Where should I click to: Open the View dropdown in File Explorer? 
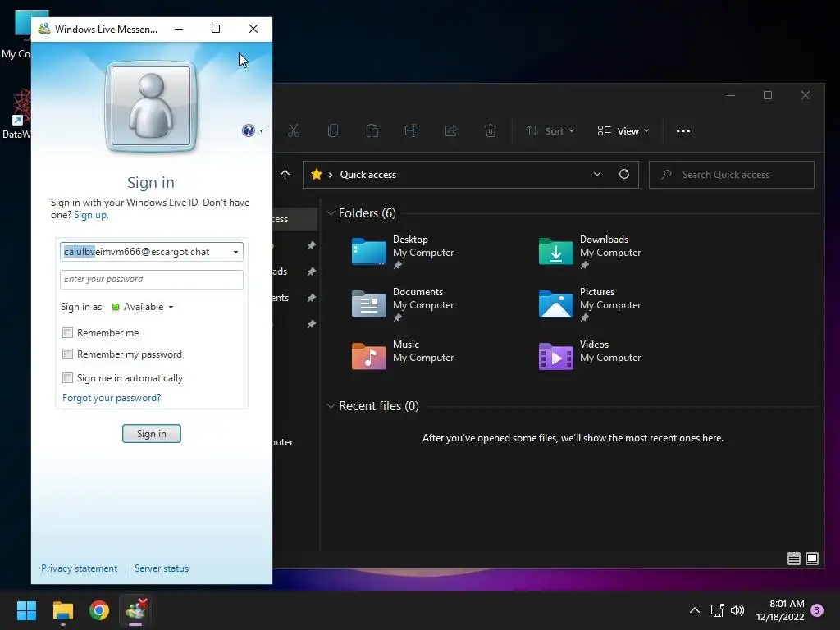click(x=623, y=130)
